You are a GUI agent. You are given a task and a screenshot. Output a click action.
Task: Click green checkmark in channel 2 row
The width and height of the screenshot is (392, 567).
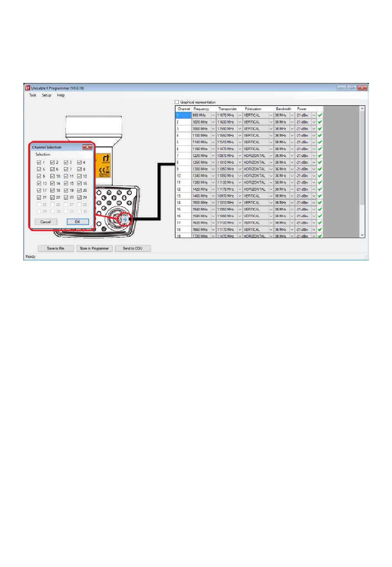pos(320,122)
